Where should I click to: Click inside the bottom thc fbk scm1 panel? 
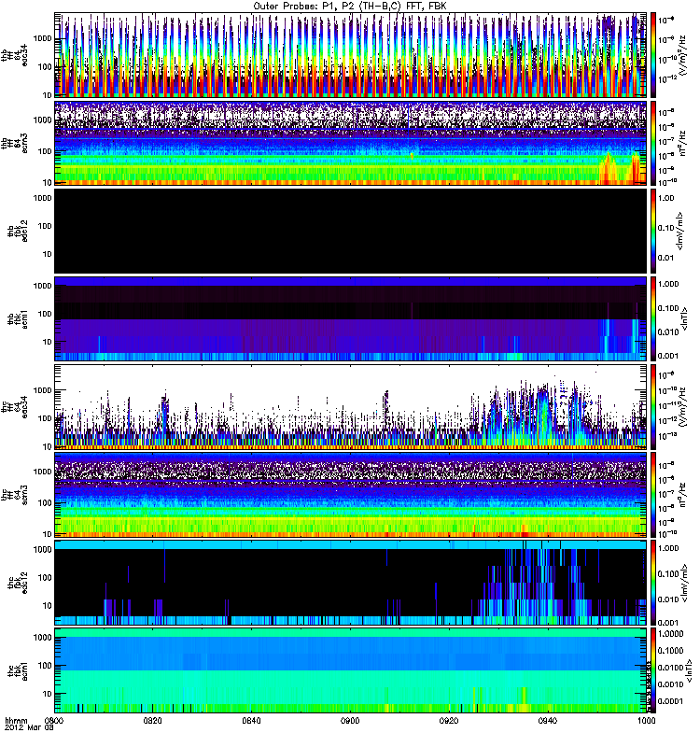pyautogui.click(x=351, y=670)
